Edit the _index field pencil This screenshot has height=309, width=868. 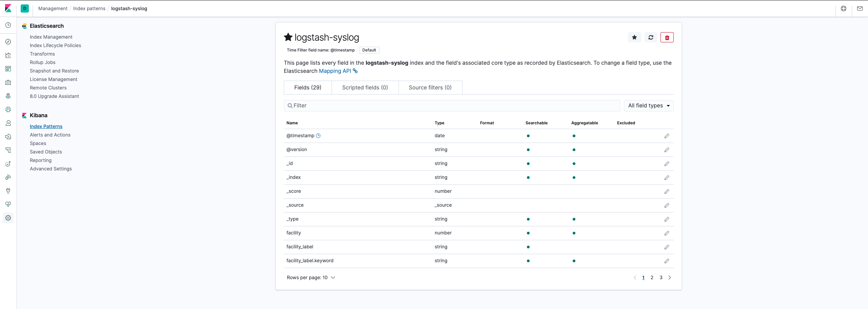[x=667, y=178]
